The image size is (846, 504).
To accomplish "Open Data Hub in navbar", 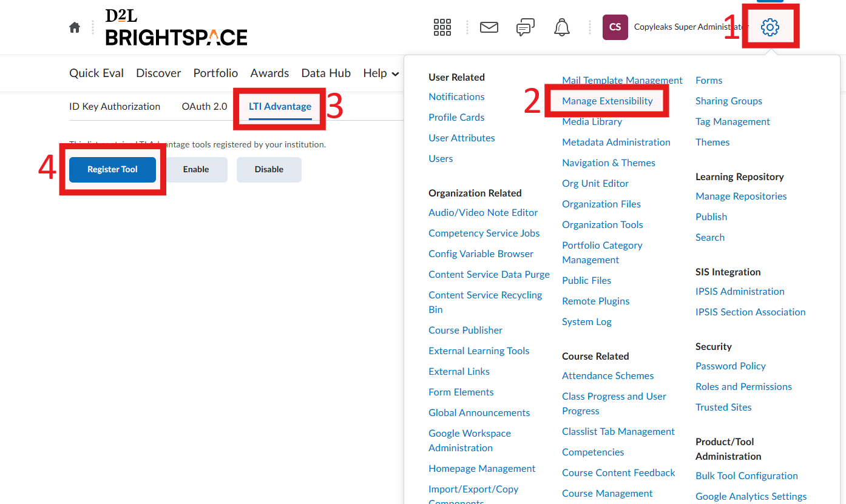I will point(326,73).
